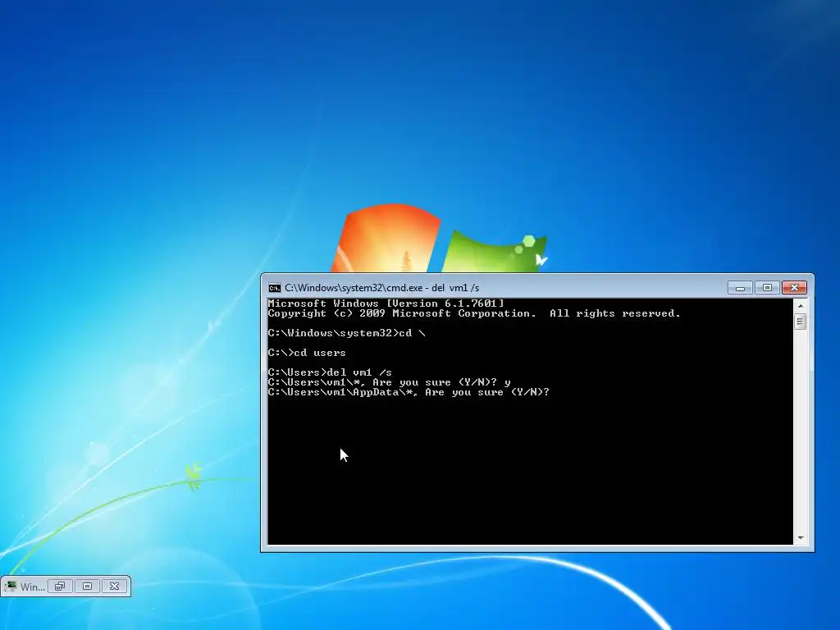
Task: Close the minimized 'Win...' window
Action: 114,587
